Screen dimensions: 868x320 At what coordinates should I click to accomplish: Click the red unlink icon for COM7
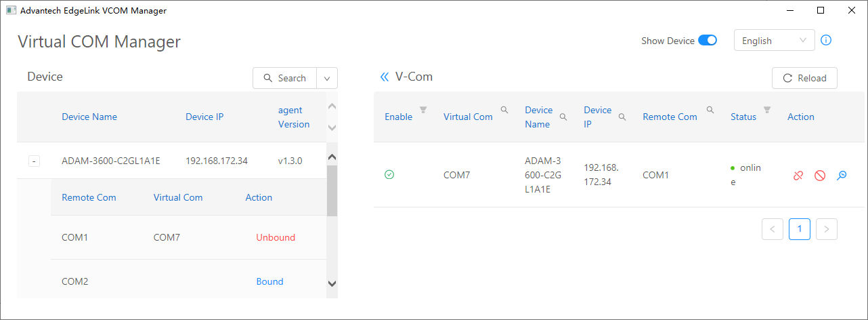798,176
